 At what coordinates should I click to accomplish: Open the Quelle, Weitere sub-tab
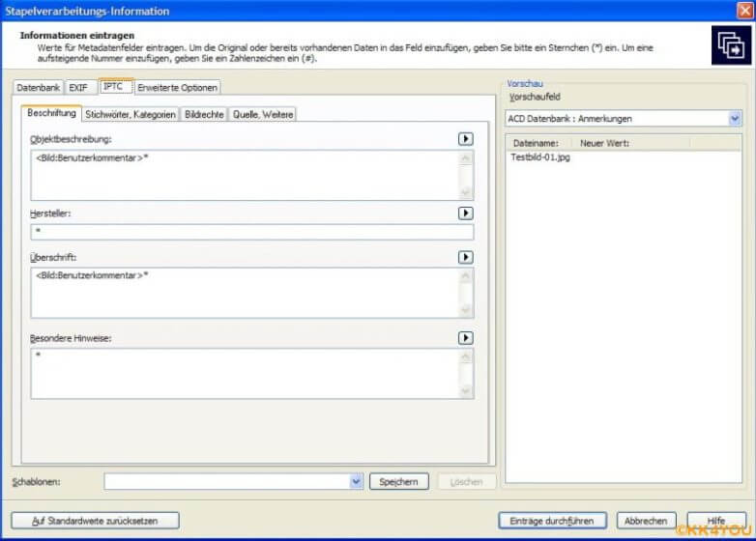click(262, 115)
